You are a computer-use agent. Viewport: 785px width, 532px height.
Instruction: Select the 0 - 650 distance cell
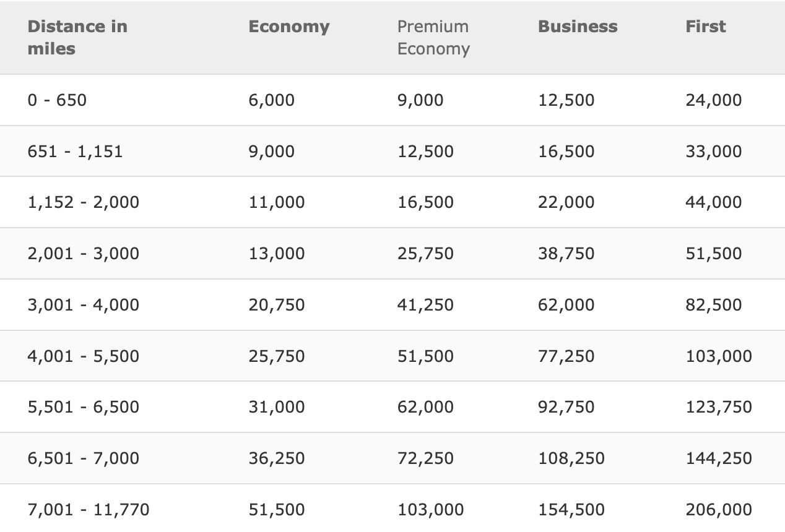click(57, 100)
